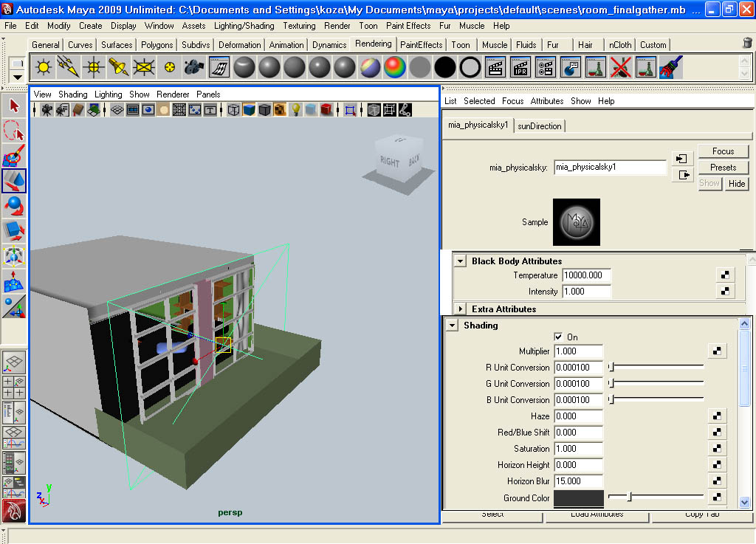This screenshot has width=756, height=544.
Task: Select the Paint Selection Tool
Action: (14, 156)
